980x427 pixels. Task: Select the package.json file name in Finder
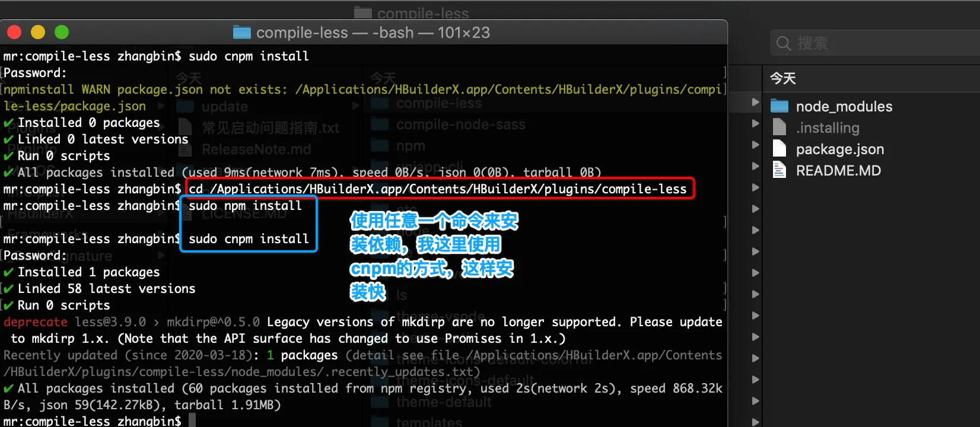tap(840, 149)
